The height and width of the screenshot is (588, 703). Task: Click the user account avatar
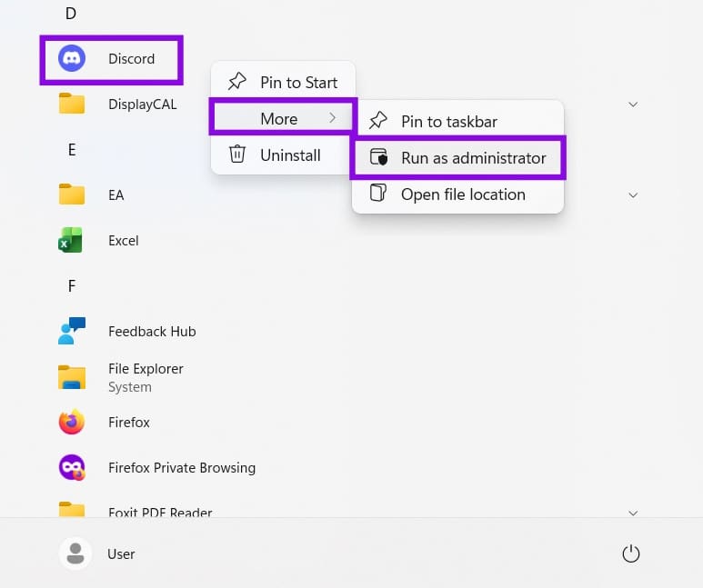[75, 554]
